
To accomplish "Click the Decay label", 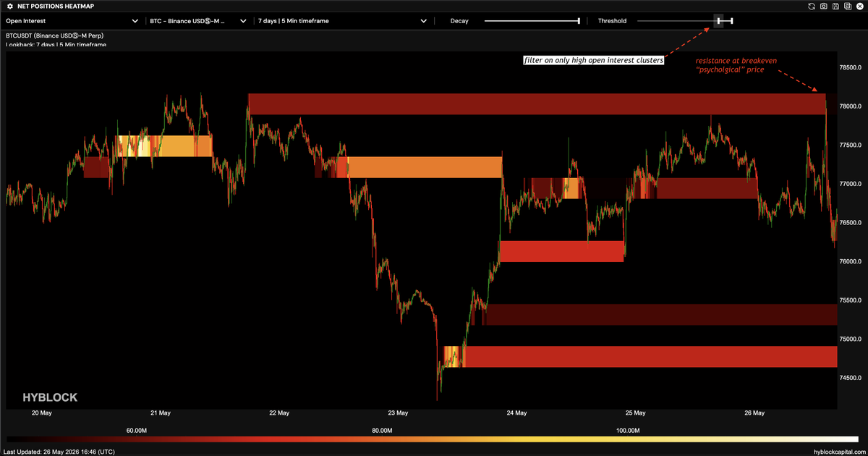I will tap(459, 21).
